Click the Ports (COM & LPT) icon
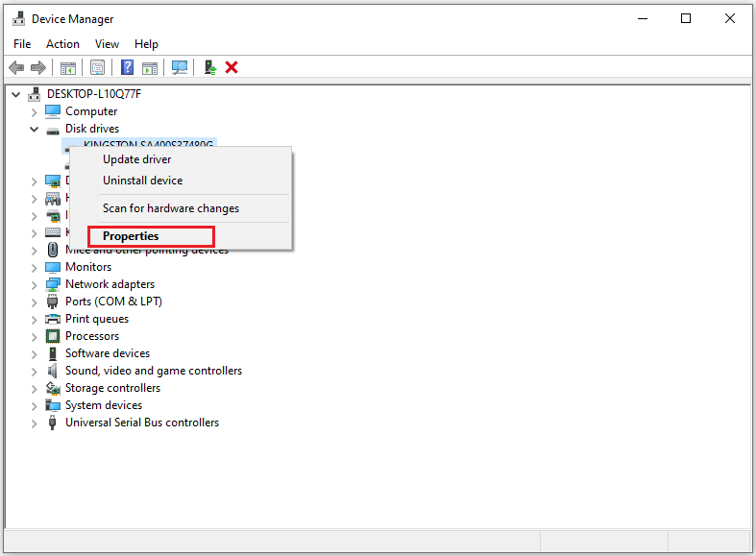This screenshot has width=756, height=556. tap(52, 302)
